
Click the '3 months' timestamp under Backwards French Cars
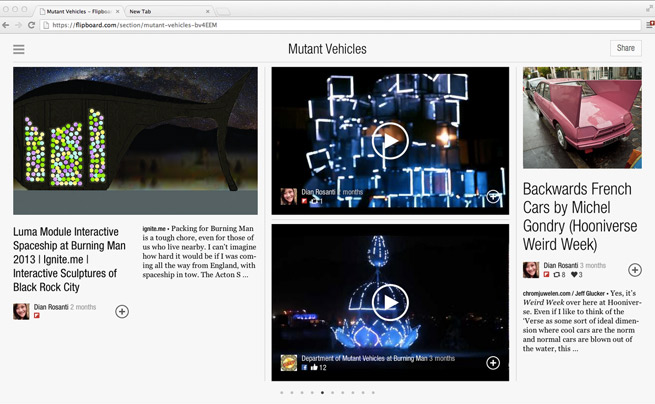tap(593, 265)
